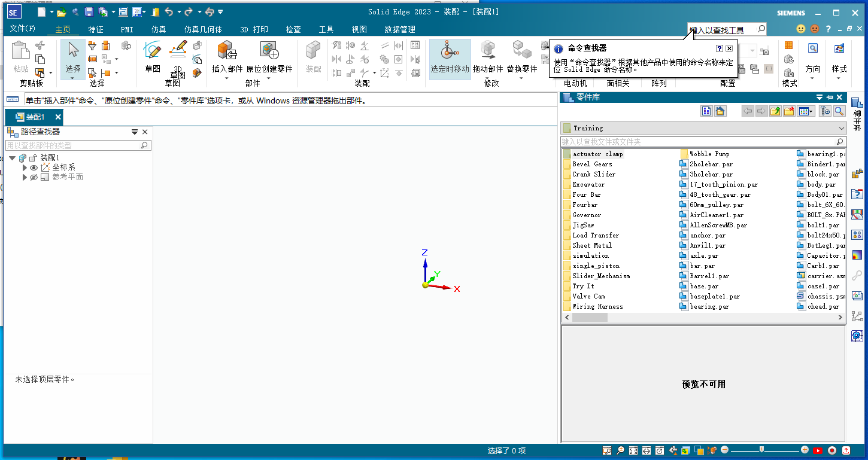The image size is (868, 460).
Task: Click the parts library horizontal scrollbar
Action: point(590,318)
